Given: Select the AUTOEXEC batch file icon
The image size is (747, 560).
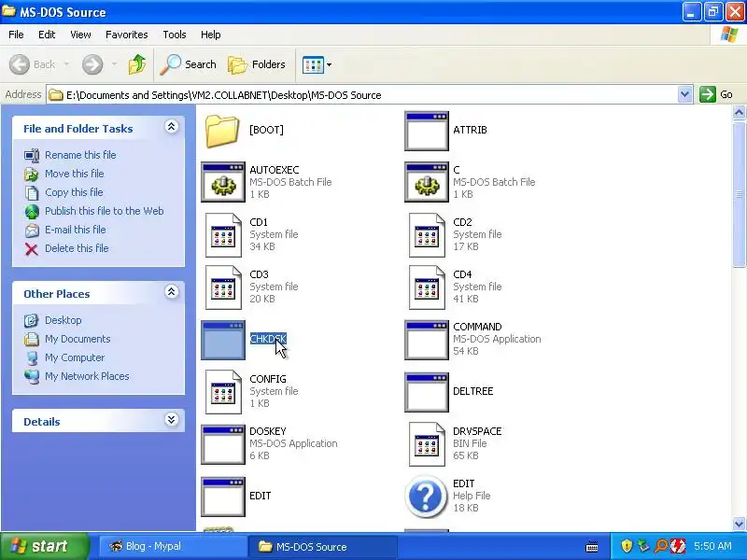Looking at the screenshot, I should click(223, 182).
